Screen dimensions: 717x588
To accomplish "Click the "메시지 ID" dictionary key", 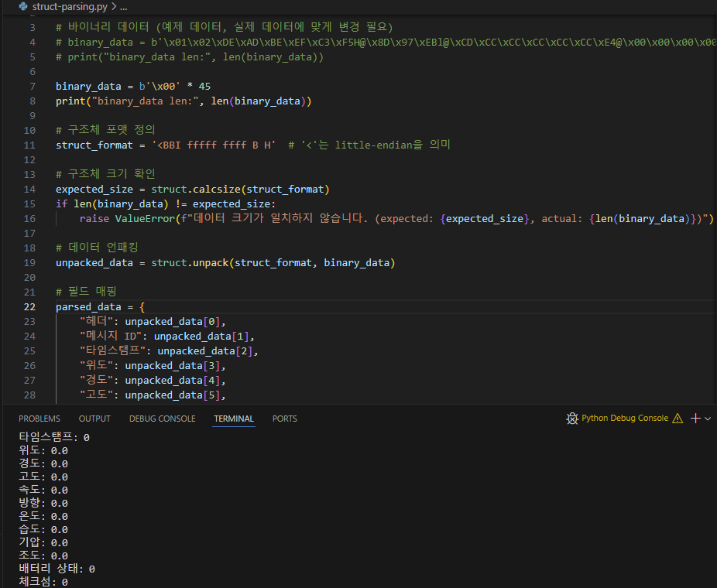I will (111, 337).
